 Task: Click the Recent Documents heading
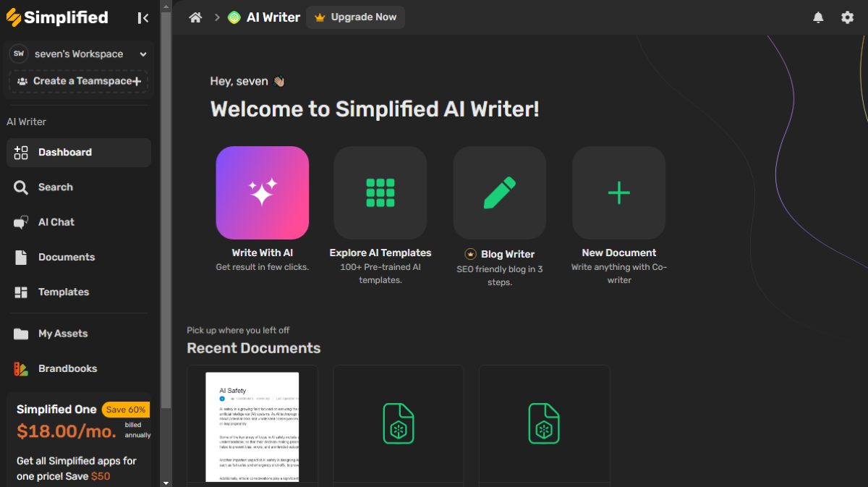tap(254, 348)
